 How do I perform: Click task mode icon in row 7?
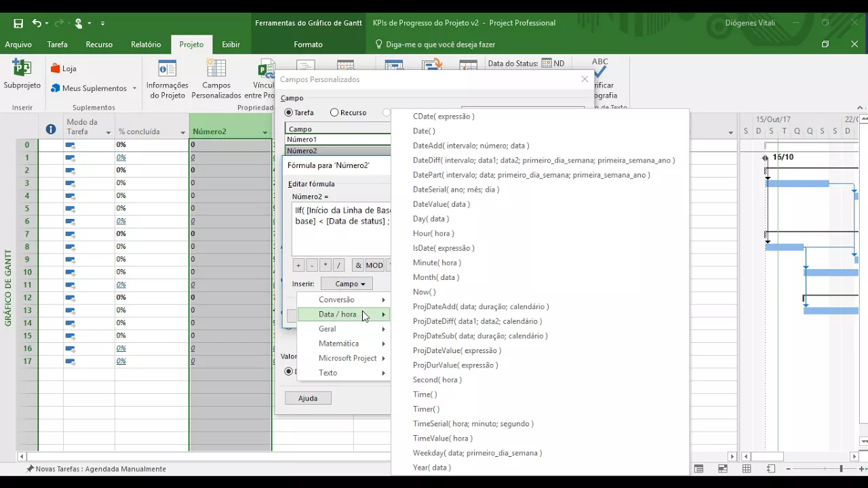click(70, 234)
